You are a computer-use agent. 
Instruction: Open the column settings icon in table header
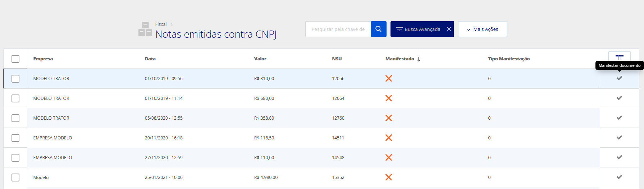click(x=619, y=57)
